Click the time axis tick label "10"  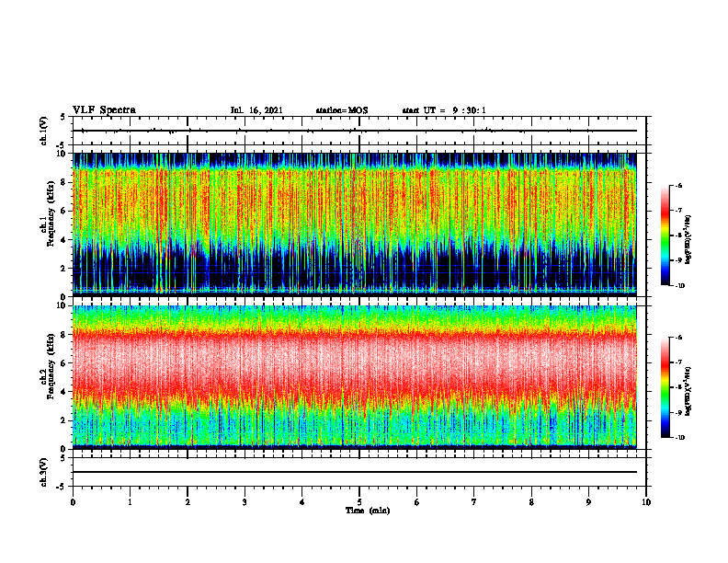click(x=646, y=502)
